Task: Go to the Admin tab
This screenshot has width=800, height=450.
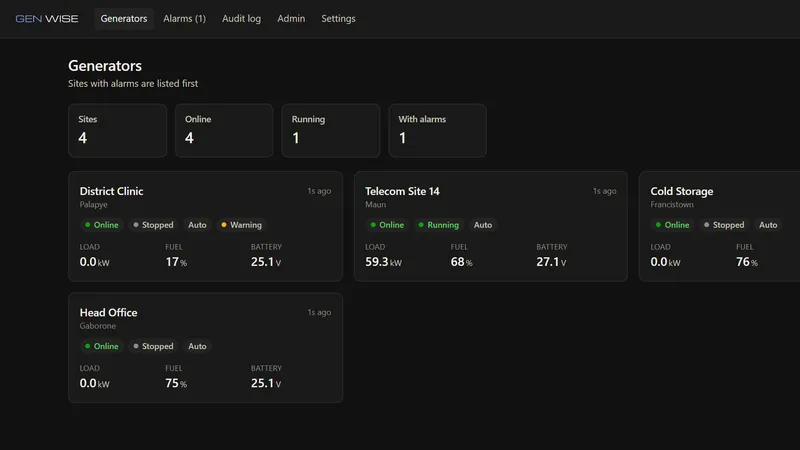Action: tap(291, 19)
